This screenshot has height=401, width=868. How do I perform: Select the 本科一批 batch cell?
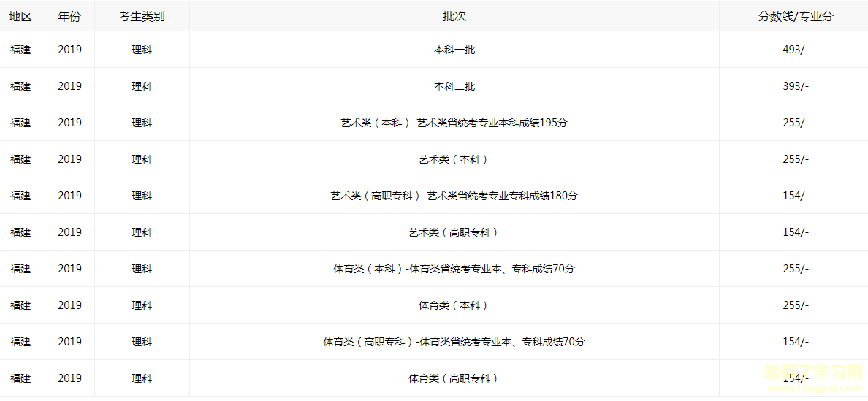(454, 50)
